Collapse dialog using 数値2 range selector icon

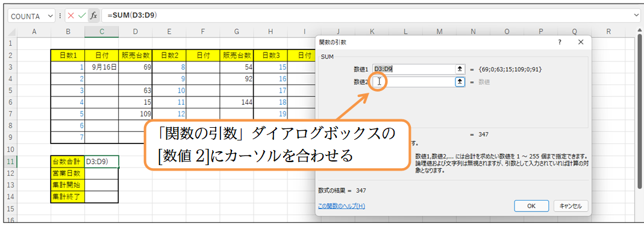(x=460, y=82)
